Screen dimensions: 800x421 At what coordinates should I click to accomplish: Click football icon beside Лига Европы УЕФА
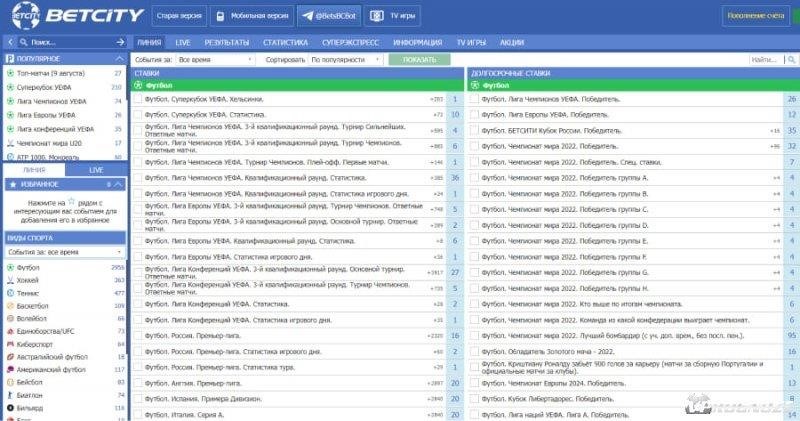(x=10, y=115)
